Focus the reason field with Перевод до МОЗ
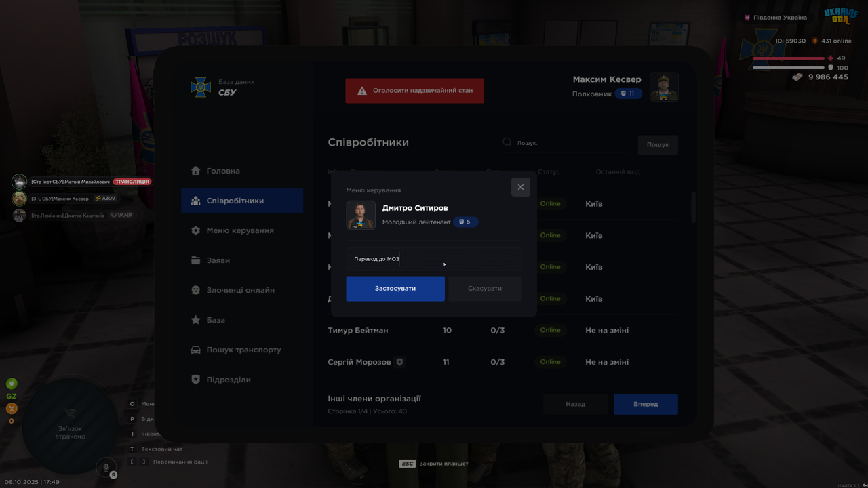 tap(434, 259)
